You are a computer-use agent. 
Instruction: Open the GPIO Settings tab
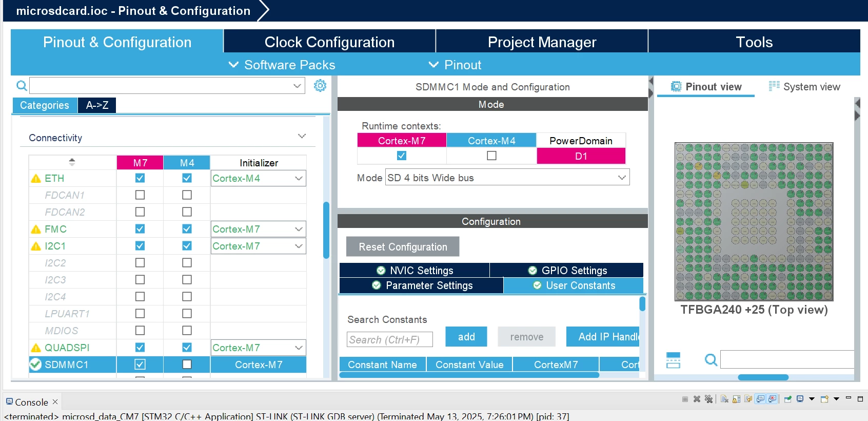point(567,270)
